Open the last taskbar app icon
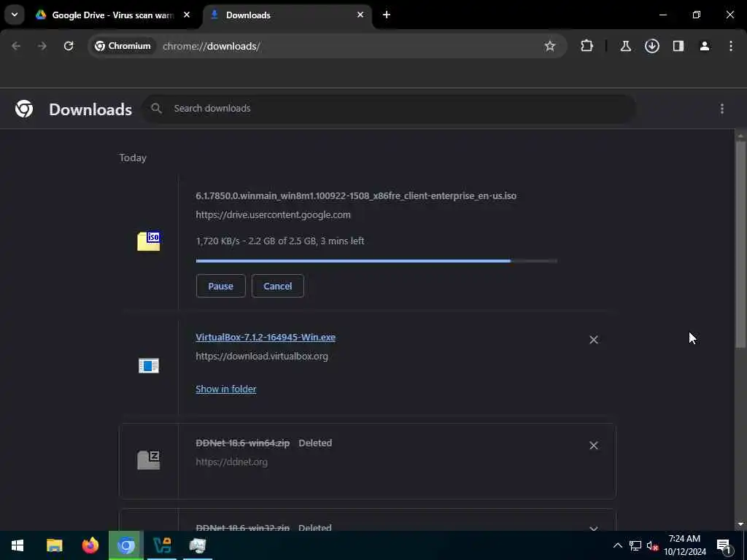The height and width of the screenshot is (560, 747). (198, 545)
